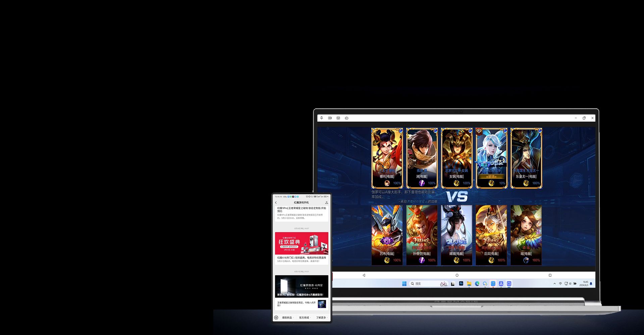Select the 女娲[电脑] hero card
The width and height of the screenshot is (644, 335).
pos(457,158)
